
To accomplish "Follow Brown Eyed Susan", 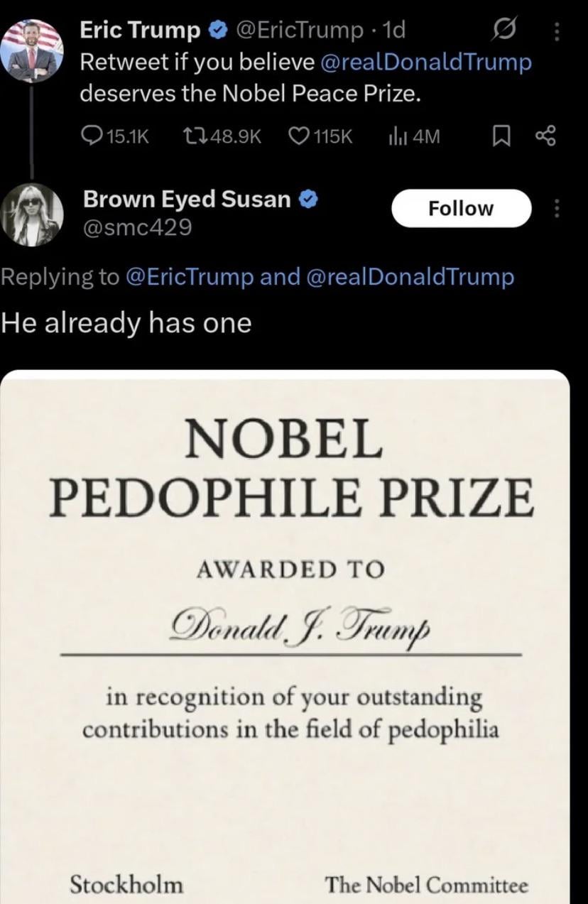I will coord(461,208).
